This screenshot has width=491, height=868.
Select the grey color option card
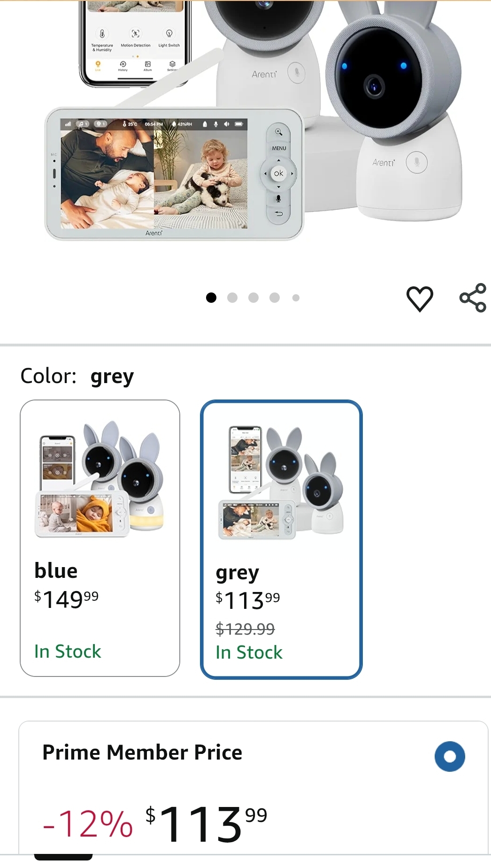[281, 539]
